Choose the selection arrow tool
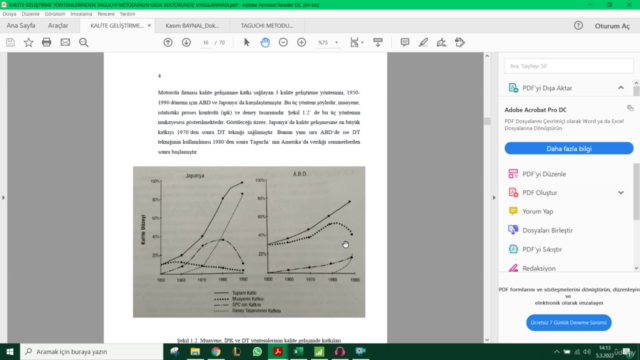 (247, 42)
